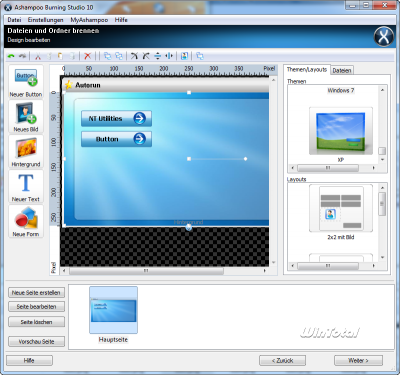The image size is (400, 375).
Task: Cut selection using the scissors icon
Action: tap(38, 56)
